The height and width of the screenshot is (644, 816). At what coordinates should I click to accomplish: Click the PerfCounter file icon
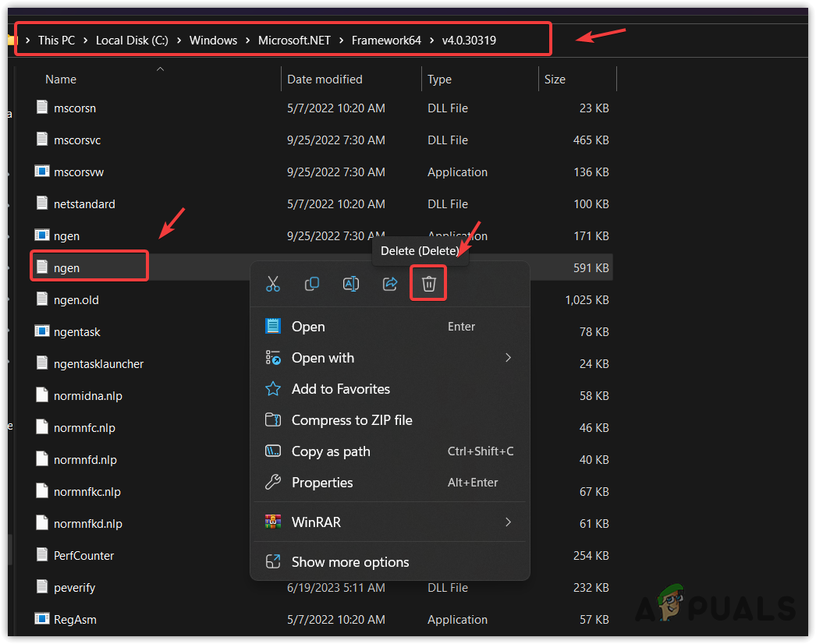click(42, 554)
